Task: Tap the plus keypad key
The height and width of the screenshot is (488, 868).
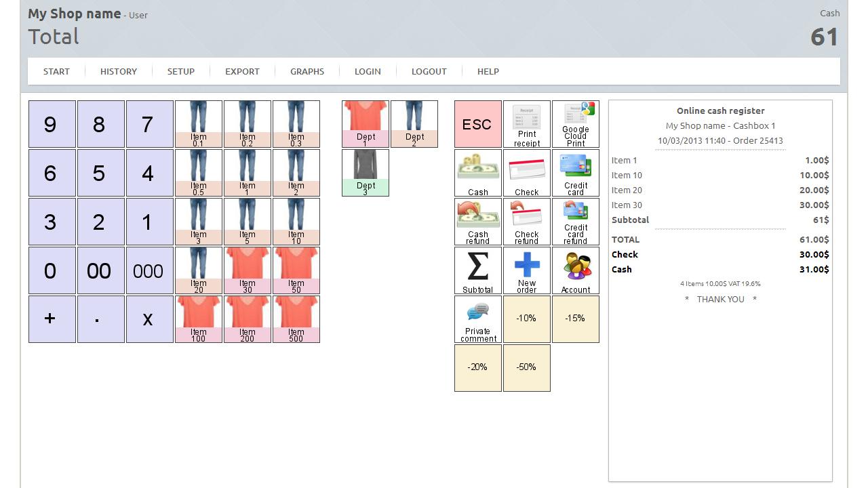Action: coord(52,319)
